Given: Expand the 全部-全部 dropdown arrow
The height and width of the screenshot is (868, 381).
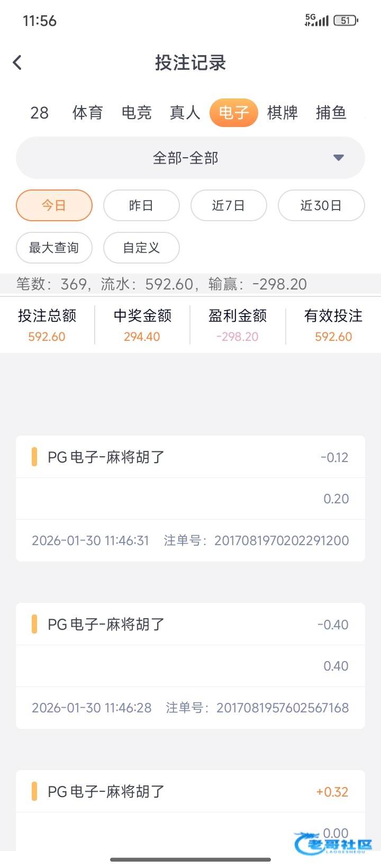Looking at the screenshot, I should 339,158.
